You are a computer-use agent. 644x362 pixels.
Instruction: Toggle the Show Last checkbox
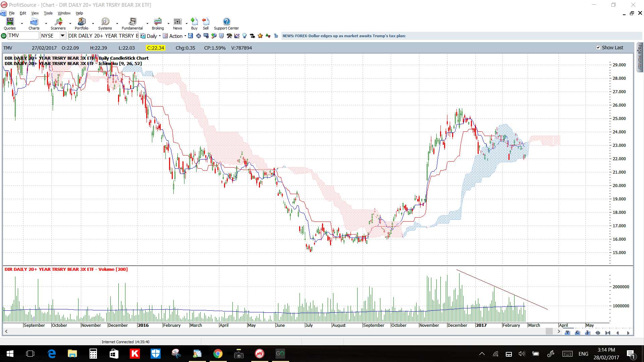(x=598, y=48)
